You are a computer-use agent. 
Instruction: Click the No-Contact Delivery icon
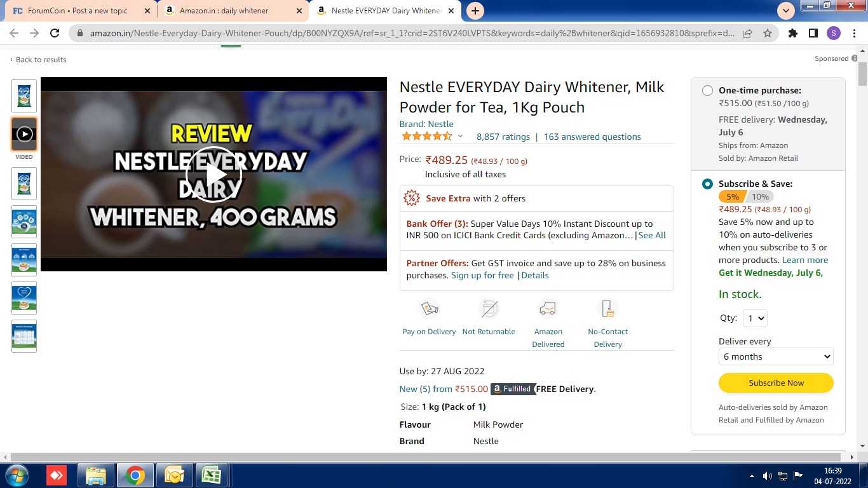[607, 309]
